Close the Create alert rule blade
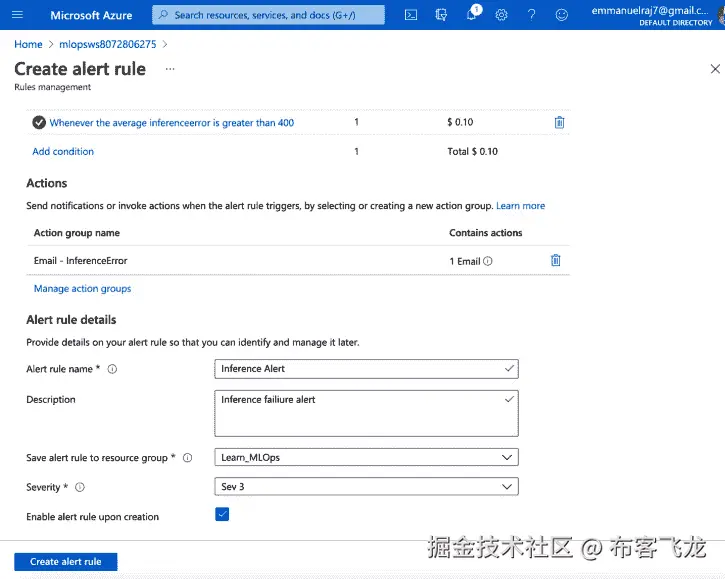The width and height of the screenshot is (725, 579). (x=715, y=69)
